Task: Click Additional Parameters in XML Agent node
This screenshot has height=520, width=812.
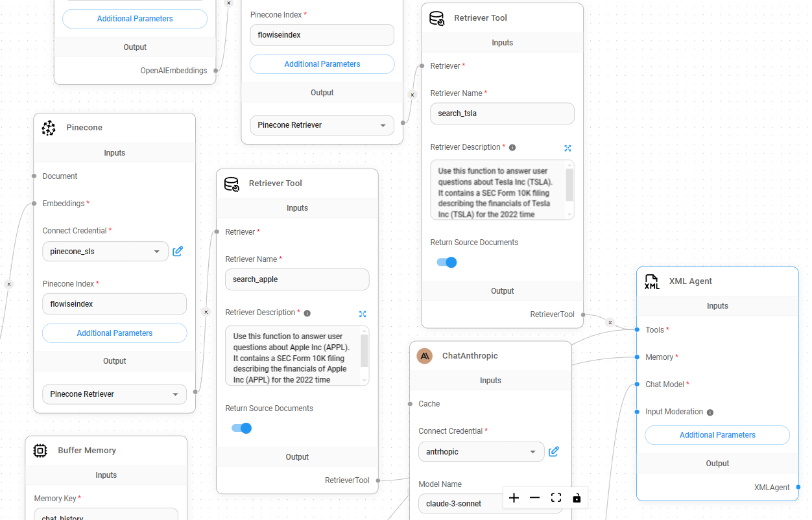Action: tap(717, 435)
